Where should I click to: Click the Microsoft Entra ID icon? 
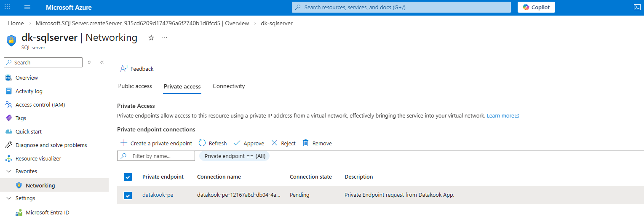19,213
